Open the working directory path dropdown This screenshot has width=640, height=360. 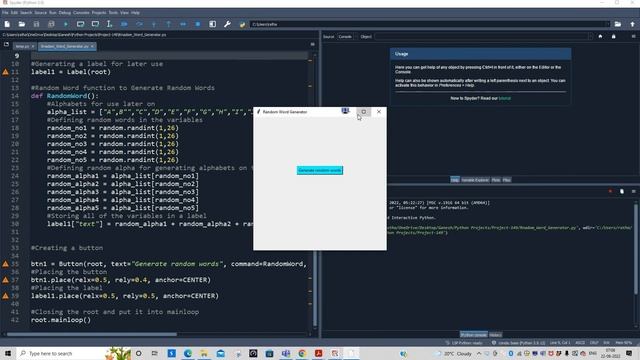[x=607, y=24]
